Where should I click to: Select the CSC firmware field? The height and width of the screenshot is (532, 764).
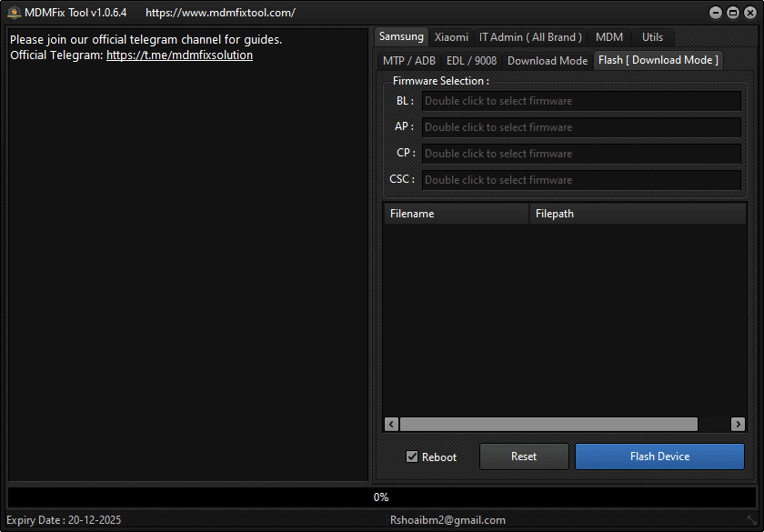click(581, 179)
